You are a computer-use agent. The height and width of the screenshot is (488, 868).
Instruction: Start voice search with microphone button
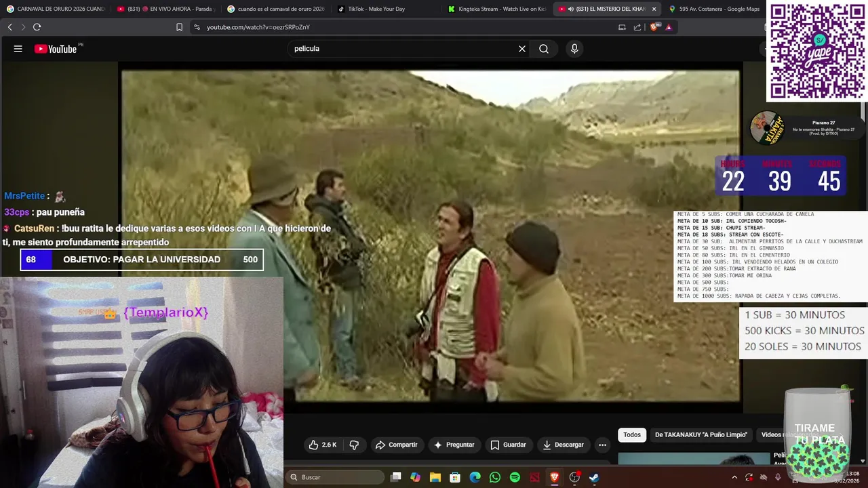(574, 49)
